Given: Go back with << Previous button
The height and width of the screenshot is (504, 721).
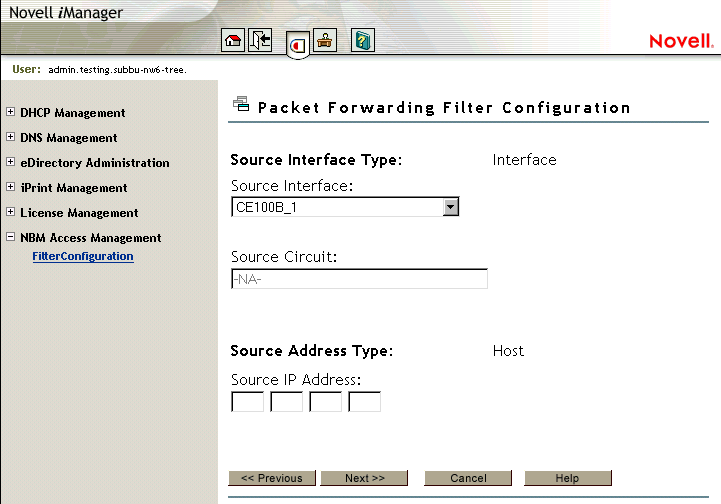Looking at the screenshot, I should point(272,478).
